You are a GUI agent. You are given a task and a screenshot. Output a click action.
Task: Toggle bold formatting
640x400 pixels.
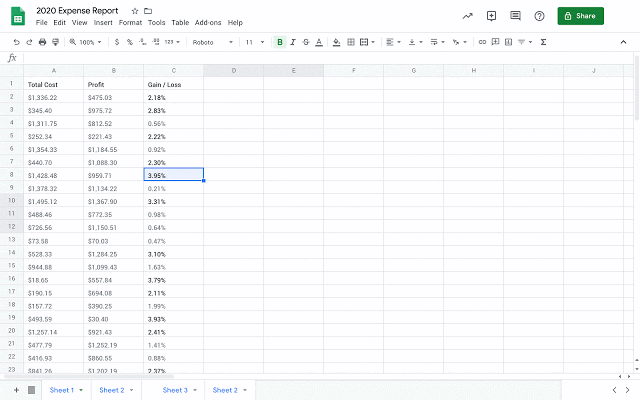[x=280, y=42]
